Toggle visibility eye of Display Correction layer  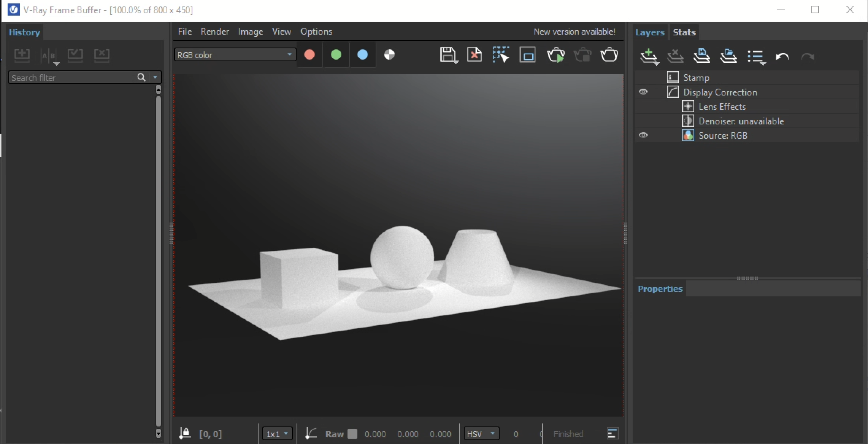pos(643,92)
